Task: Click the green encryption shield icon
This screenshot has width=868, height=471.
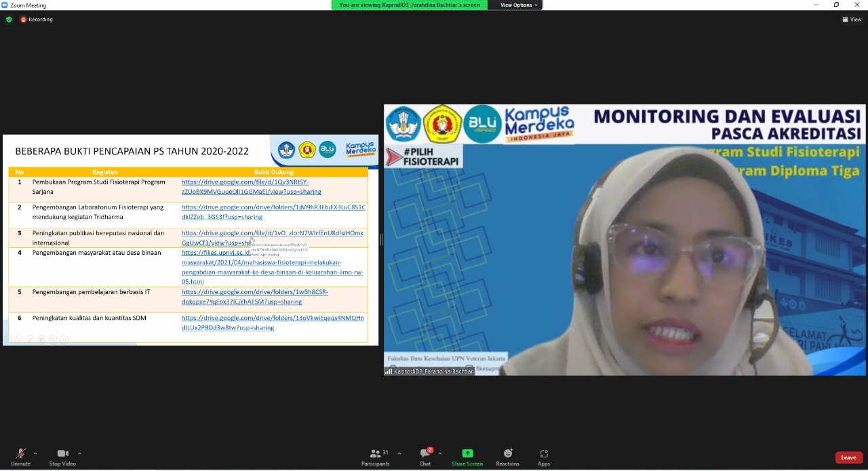Action: coord(9,20)
